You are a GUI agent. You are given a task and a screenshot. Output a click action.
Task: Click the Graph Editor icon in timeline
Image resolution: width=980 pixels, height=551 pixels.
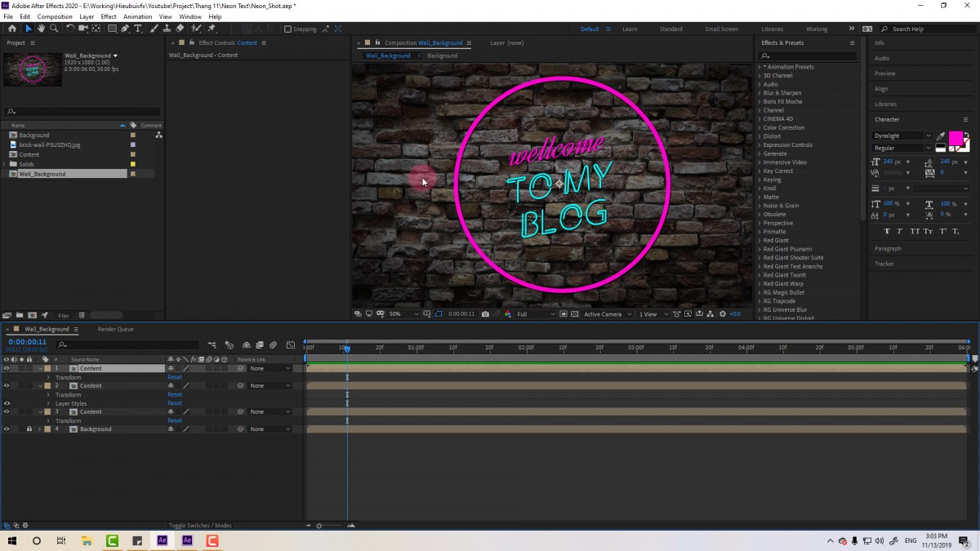point(291,345)
